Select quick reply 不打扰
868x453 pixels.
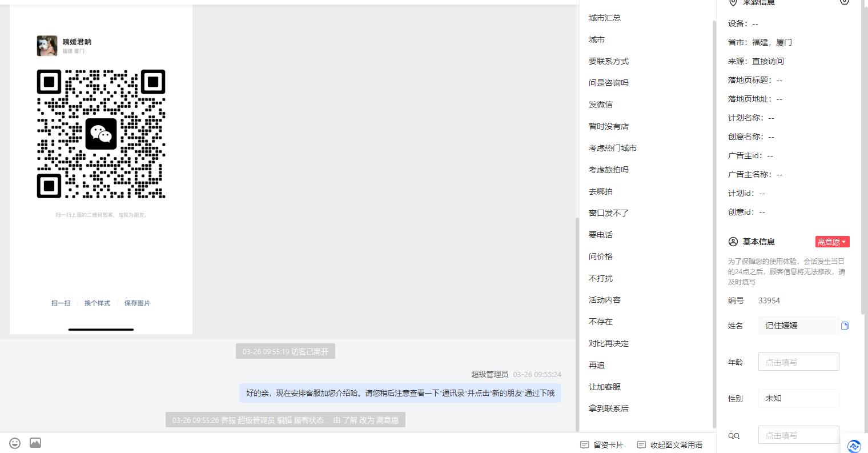[x=601, y=278]
